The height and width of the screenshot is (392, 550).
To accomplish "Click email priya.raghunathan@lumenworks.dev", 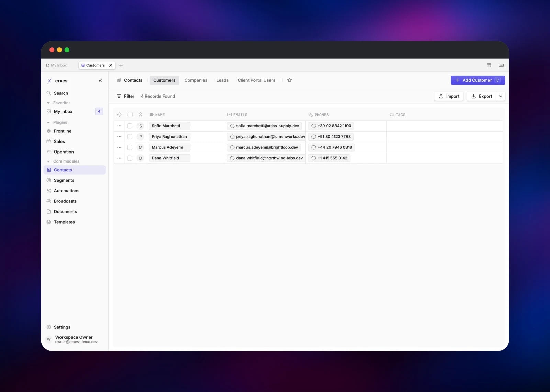I will click(x=266, y=137).
